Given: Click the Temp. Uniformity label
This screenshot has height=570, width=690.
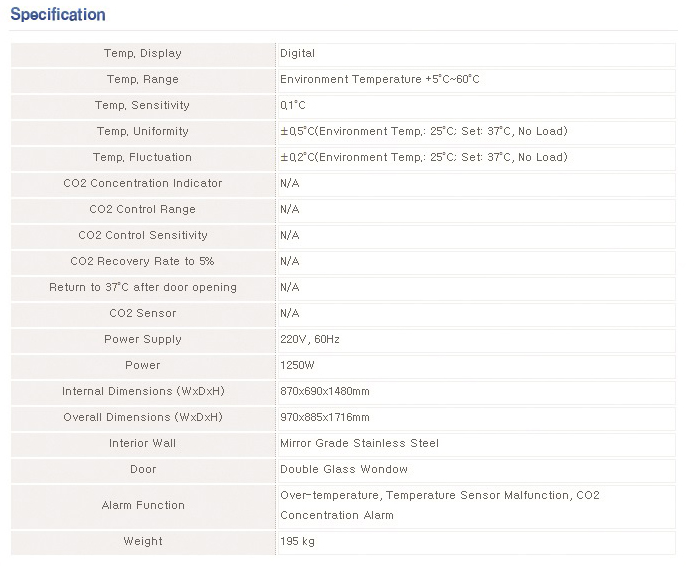Looking at the screenshot, I should [x=142, y=132].
